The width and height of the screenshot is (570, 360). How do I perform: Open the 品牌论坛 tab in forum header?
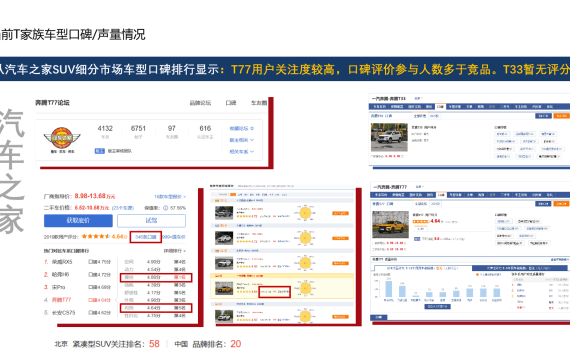(x=200, y=103)
